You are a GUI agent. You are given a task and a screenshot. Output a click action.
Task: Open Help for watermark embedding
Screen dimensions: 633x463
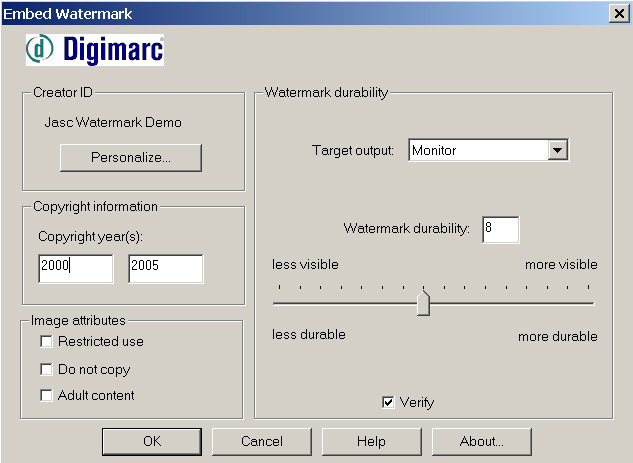[371, 441]
